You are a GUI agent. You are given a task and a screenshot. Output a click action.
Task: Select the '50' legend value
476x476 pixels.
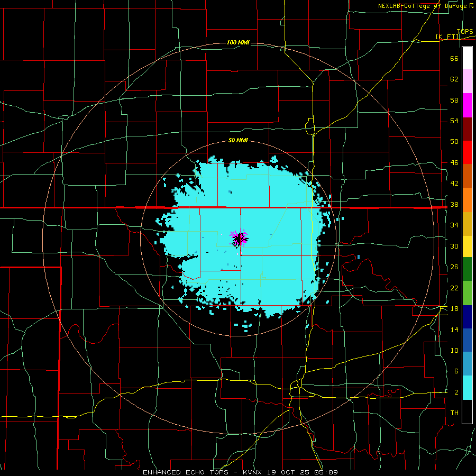454,142
